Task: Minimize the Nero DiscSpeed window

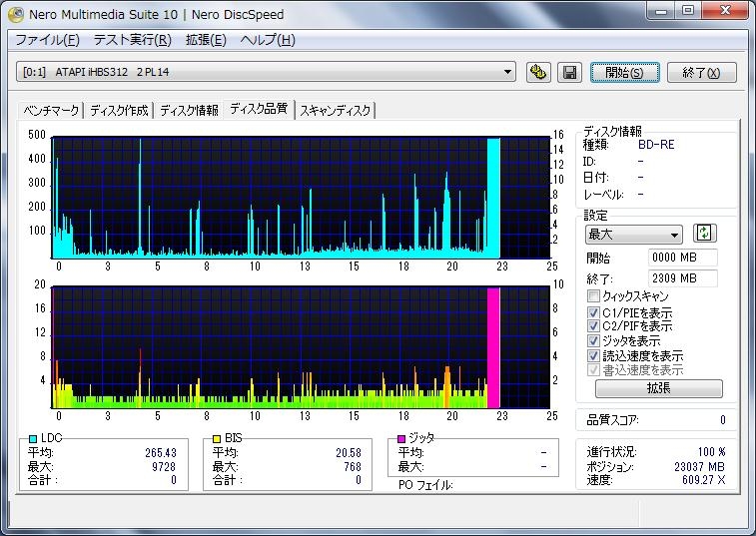Action: [x=661, y=11]
